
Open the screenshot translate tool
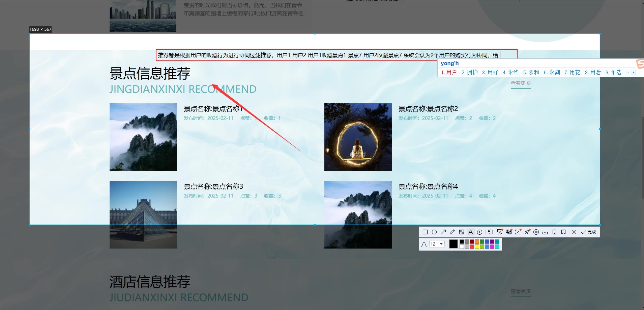click(509, 232)
